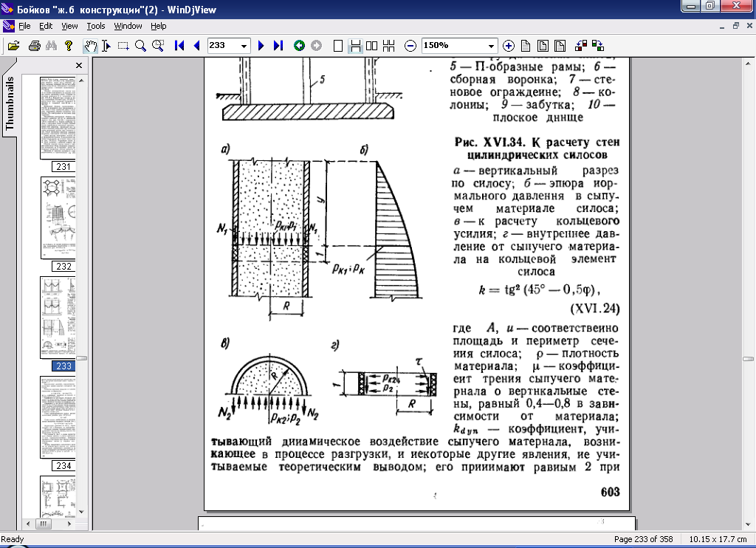Image resolution: width=756 pixels, height=548 pixels.
Task: Click thumbnail panel scroll down arrow
Action: pos(81,512)
